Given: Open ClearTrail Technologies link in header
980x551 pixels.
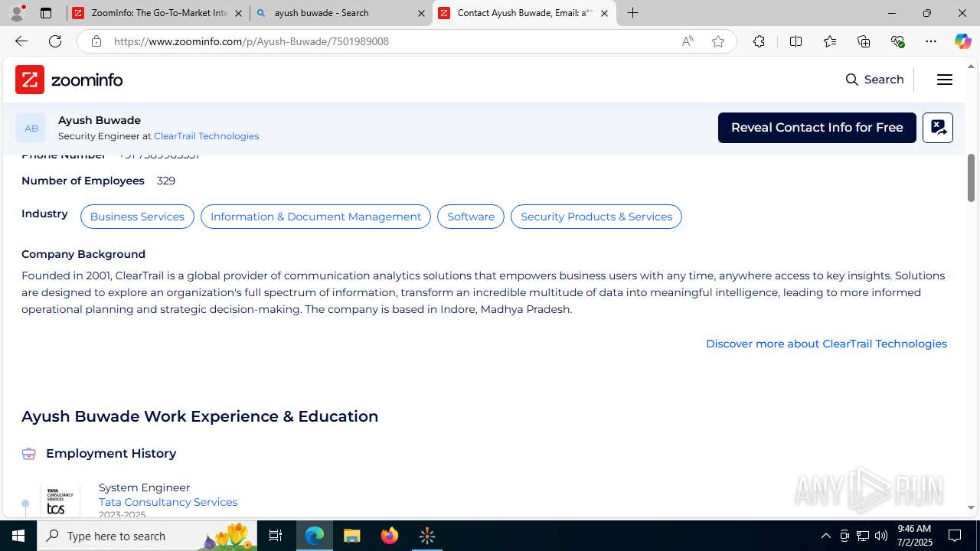Looking at the screenshot, I should [206, 136].
